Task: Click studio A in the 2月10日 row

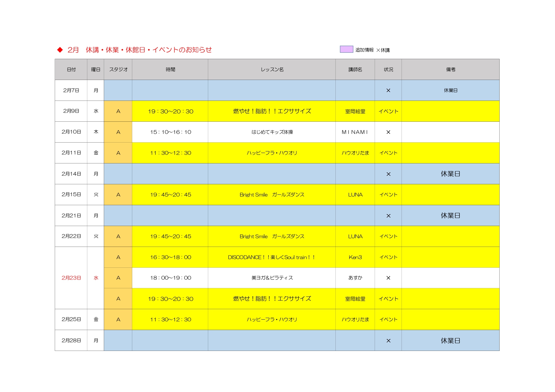Action: point(118,132)
